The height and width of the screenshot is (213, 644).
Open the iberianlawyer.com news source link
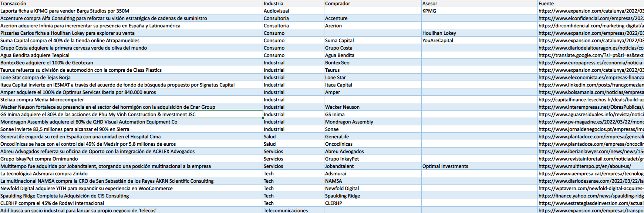click(591, 151)
